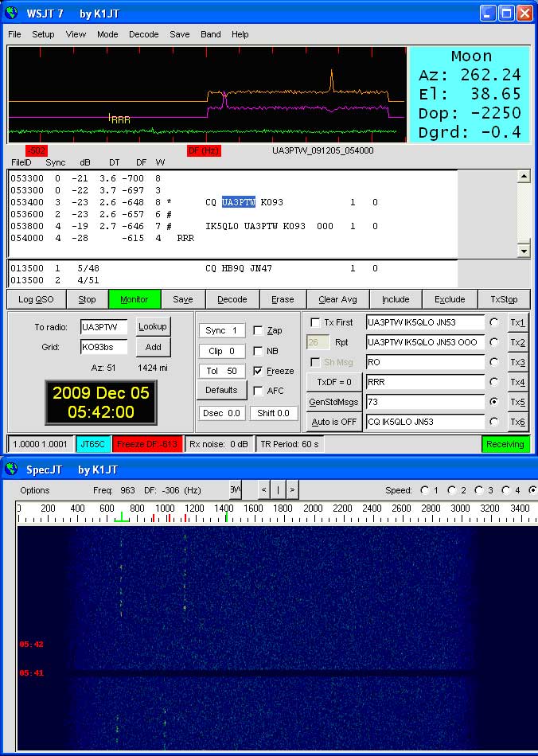
Task: Click the Decode button
Action: [232, 299]
